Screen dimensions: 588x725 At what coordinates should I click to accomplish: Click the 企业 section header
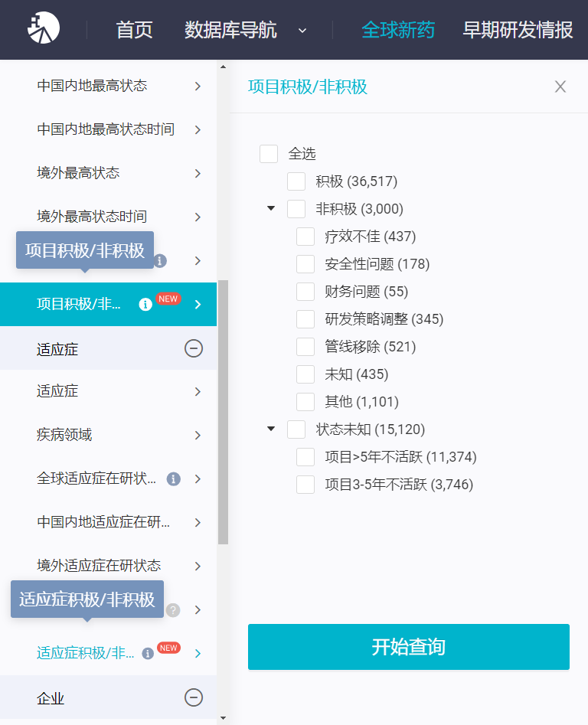[108, 697]
